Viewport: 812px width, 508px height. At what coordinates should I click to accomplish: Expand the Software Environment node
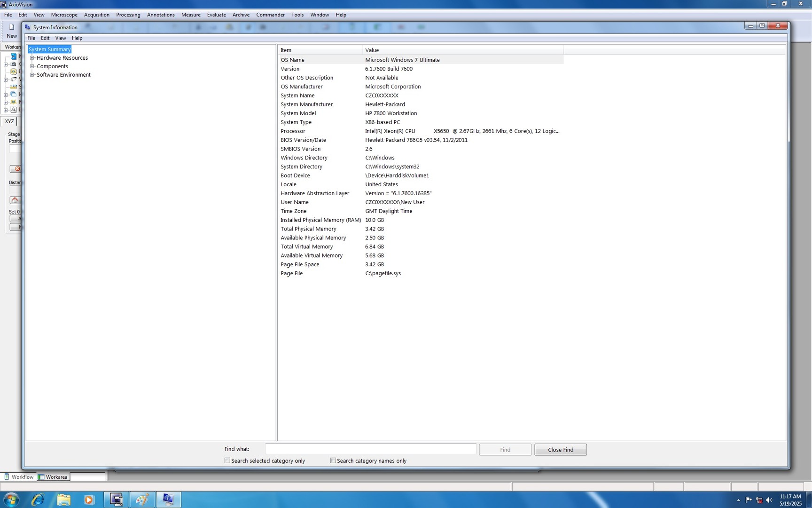pyautogui.click(x=32, y=75)
